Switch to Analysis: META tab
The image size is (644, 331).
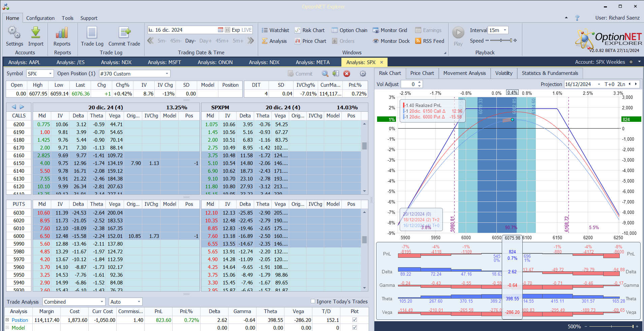point(312,62)
